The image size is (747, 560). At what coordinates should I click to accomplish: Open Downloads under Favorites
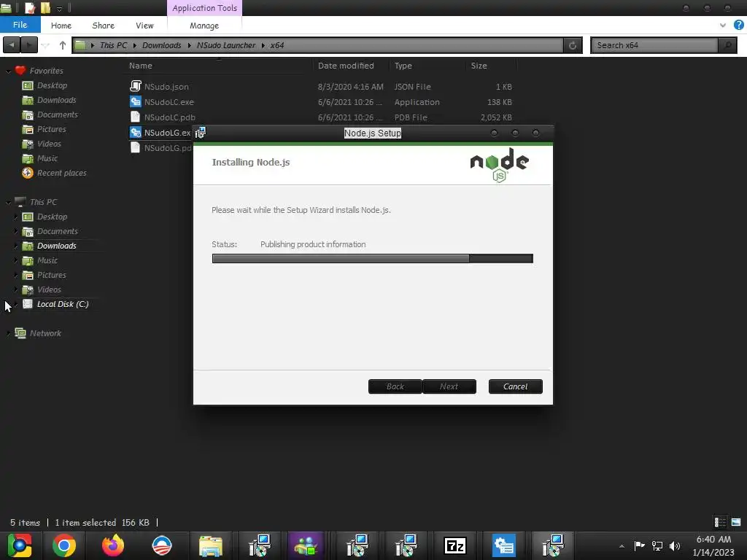coord(56,100)
